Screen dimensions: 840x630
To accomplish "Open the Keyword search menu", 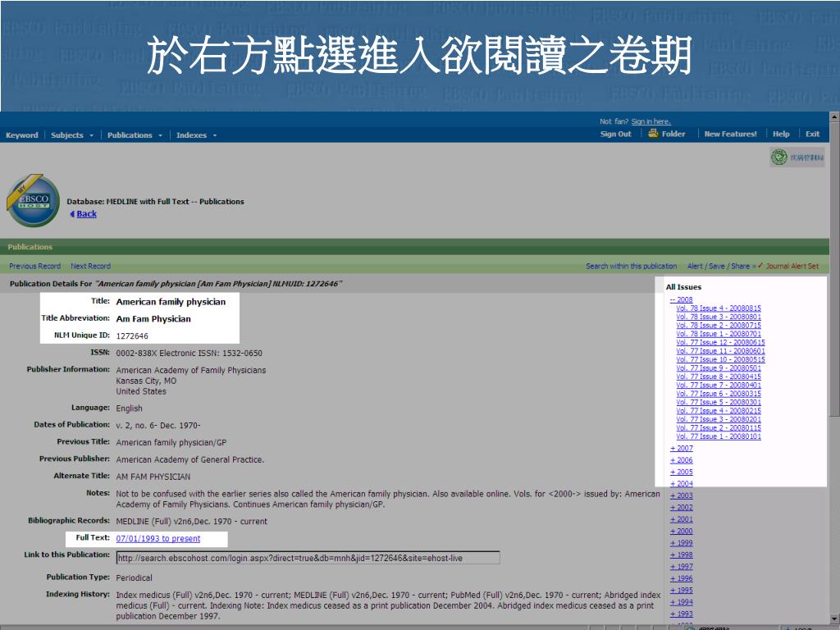I will click(x=22, y=135).
